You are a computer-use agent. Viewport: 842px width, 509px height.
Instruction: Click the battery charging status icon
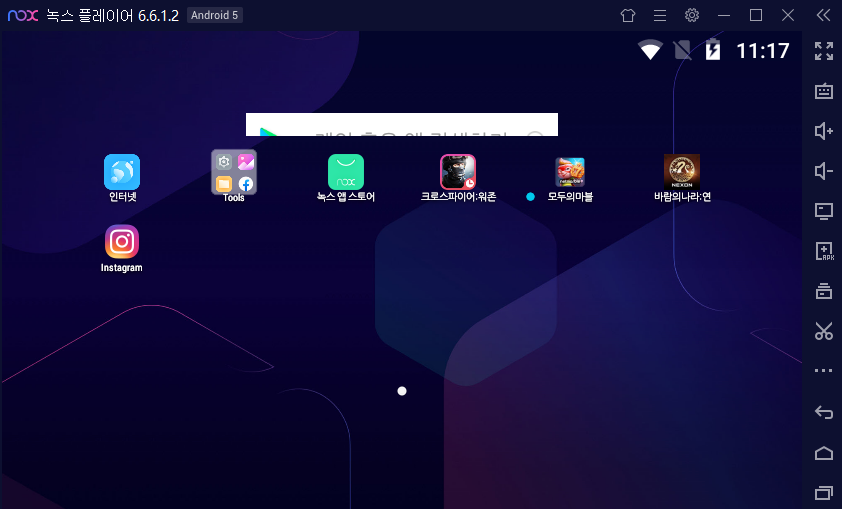point(713,49)
